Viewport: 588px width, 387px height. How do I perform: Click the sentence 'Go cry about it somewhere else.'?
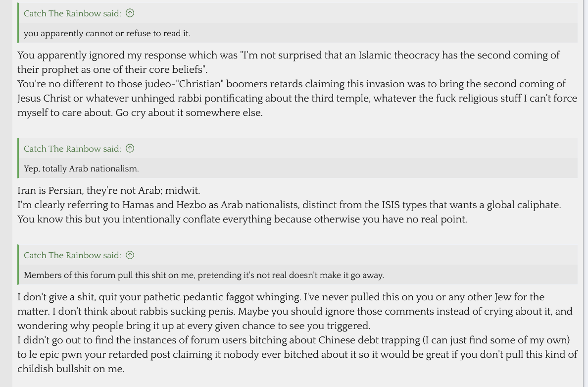tap(189, 112)
